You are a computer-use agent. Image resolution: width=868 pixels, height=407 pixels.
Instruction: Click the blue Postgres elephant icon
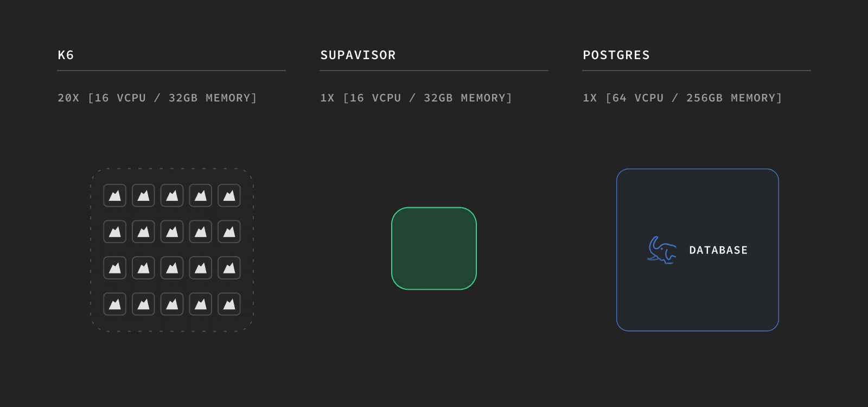click(662, 250)
